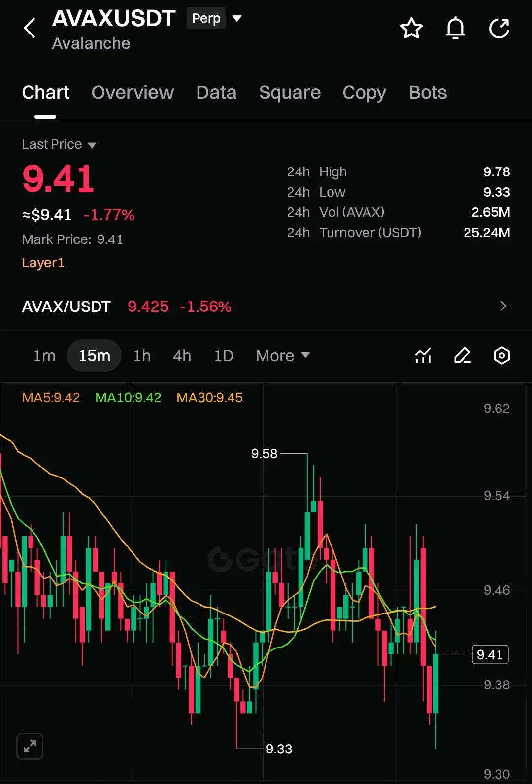The height and width of the screenshot is (784, 532).
Task: Open AVAX/USDT spot pair chevron
Action: 503,306
